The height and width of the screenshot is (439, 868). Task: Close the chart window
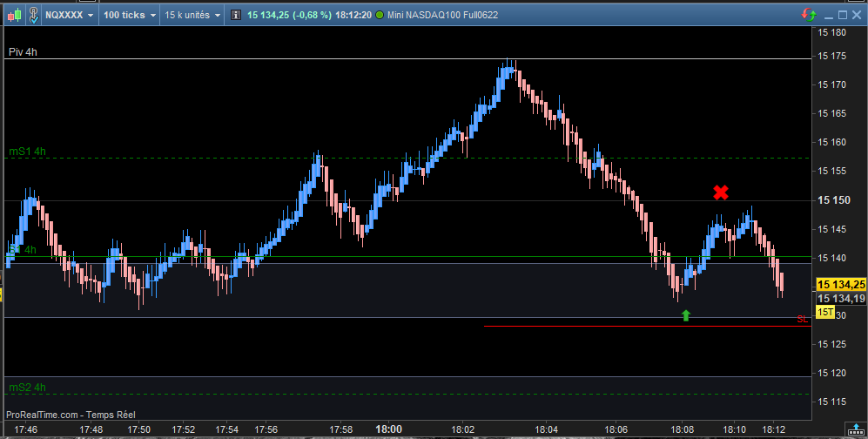857,15
